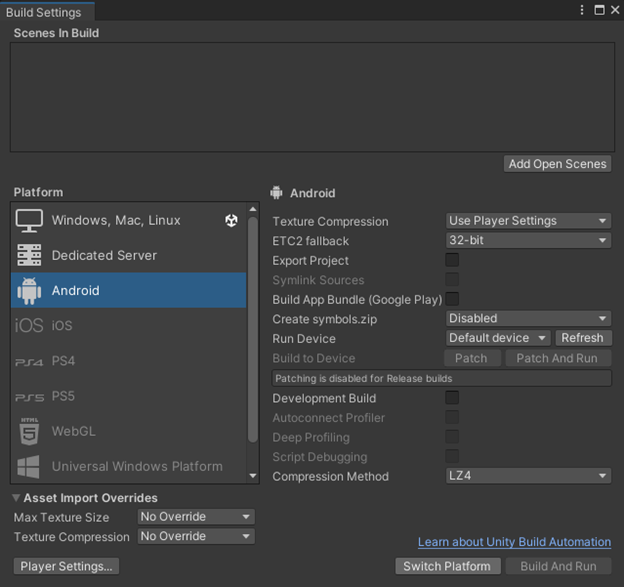Open the window's three-dot options menu

tap(583, 10)
